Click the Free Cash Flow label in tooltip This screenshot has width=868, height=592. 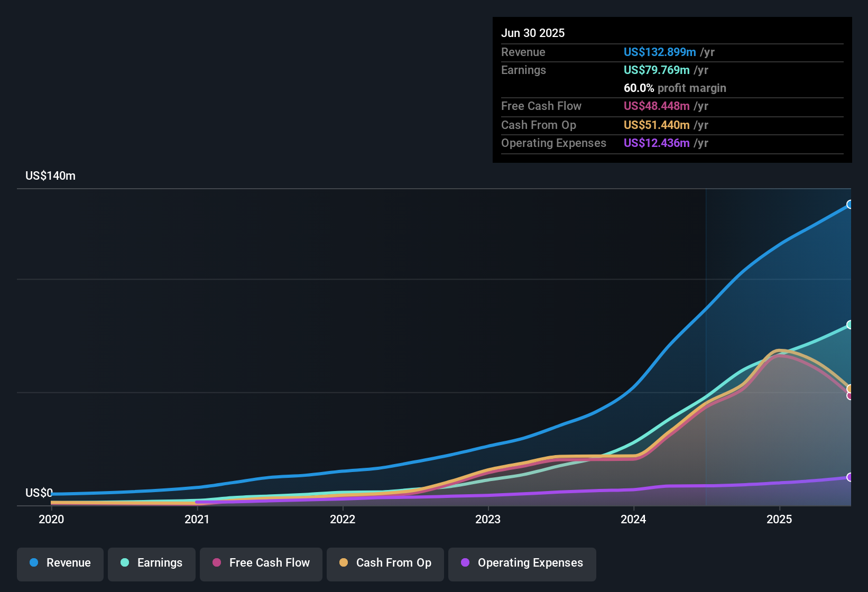point(541,106)
